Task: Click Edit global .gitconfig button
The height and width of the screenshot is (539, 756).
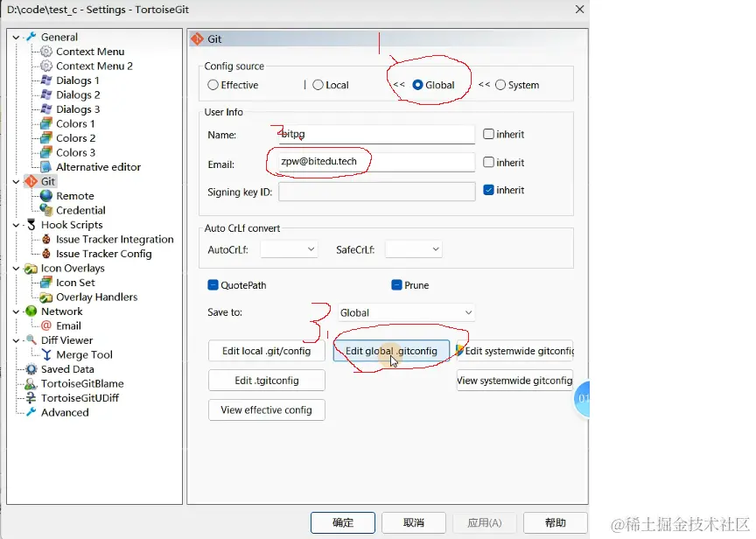Action: coord(391,351)
